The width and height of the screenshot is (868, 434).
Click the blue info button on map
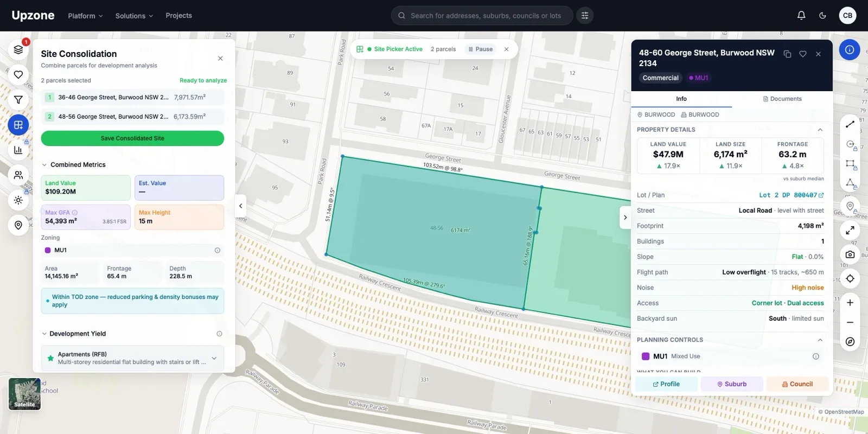click(x=850, y=50)
